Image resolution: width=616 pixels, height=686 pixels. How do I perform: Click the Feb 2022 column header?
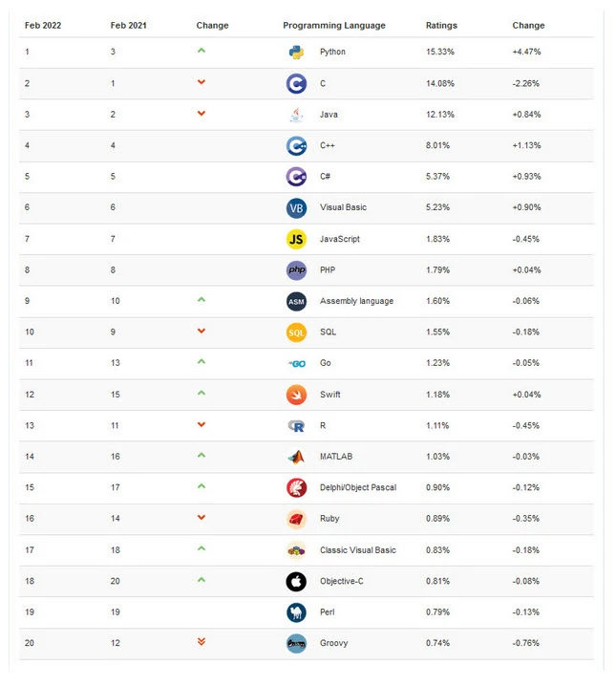click(x=43, y=26)
